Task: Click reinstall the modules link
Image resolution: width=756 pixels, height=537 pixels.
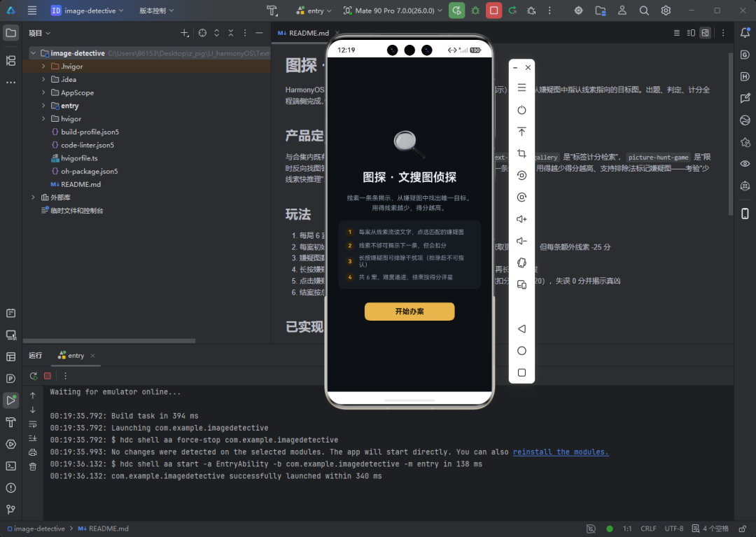Action: pyautogui.click(x=561, y=452)
